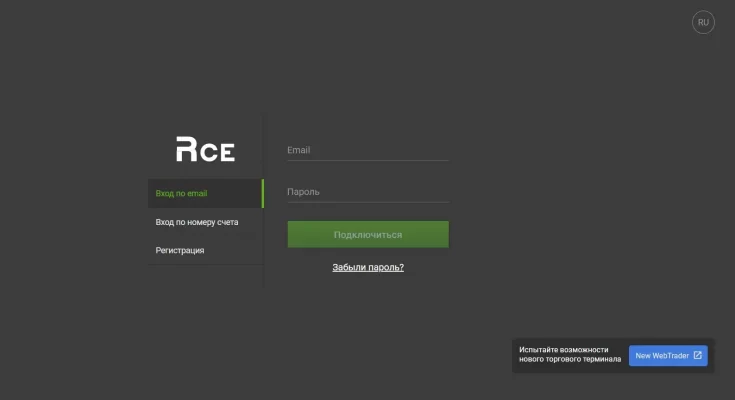The image size is (735, 400).
Task: Open the RU language selector
Action: [x=703, y=22]
